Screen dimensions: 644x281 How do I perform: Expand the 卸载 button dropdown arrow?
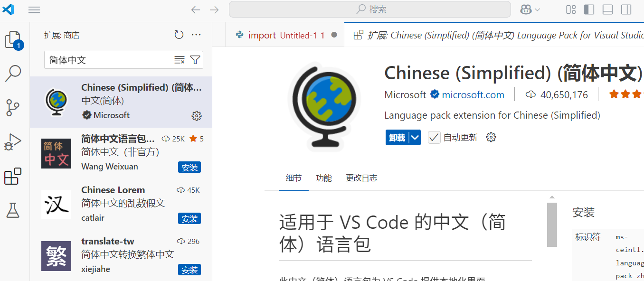[x=415, y=138]
